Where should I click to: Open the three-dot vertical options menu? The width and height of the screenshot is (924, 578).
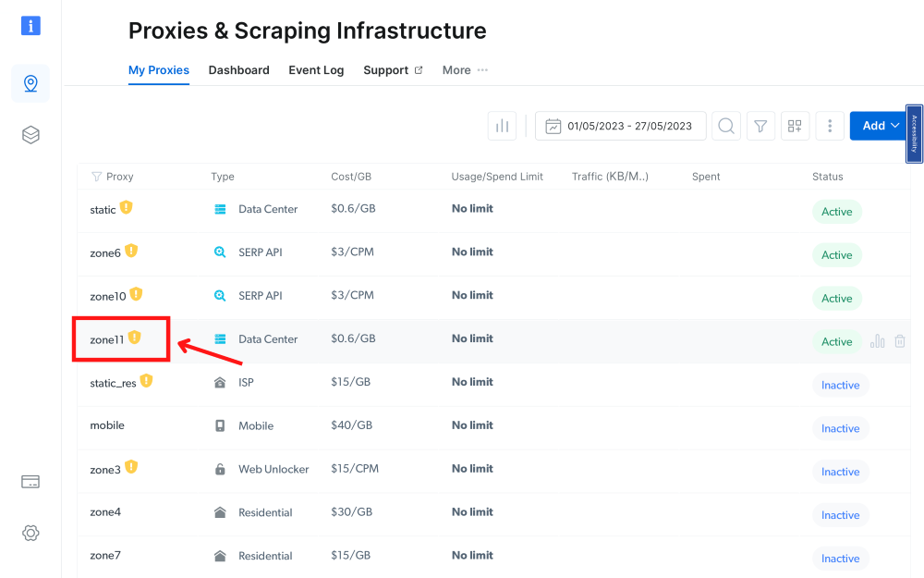point(830,126)
